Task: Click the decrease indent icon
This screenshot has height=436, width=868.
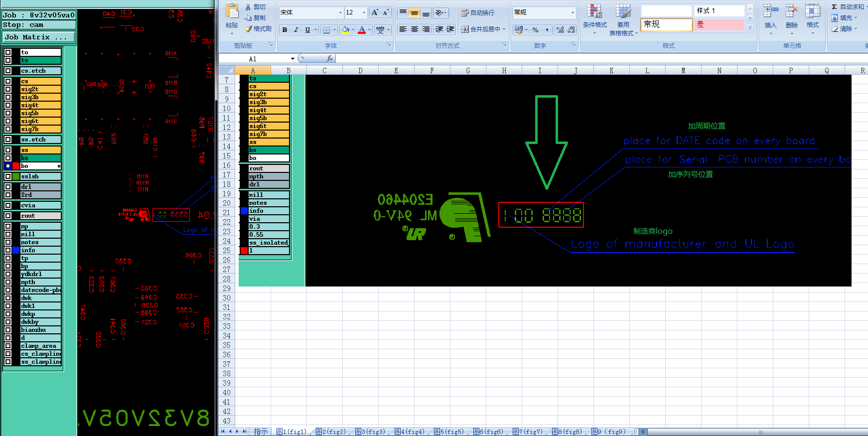Action: (x=439, y=29)
